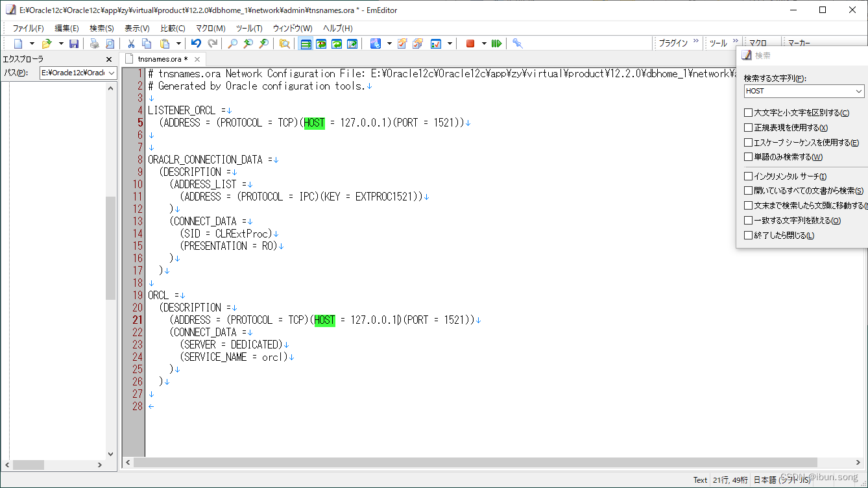Click the Find Previous magnifier icon
Image resolution: width=868 pixels, height=488 pixels.
coord(263,43)
